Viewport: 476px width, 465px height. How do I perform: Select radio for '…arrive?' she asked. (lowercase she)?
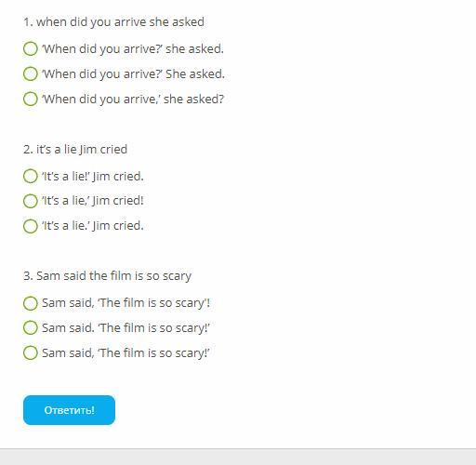[31, 49]
